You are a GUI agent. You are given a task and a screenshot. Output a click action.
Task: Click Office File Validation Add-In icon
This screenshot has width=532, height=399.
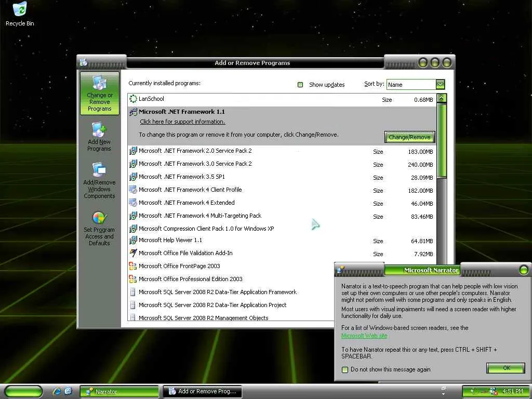(134, 253)
